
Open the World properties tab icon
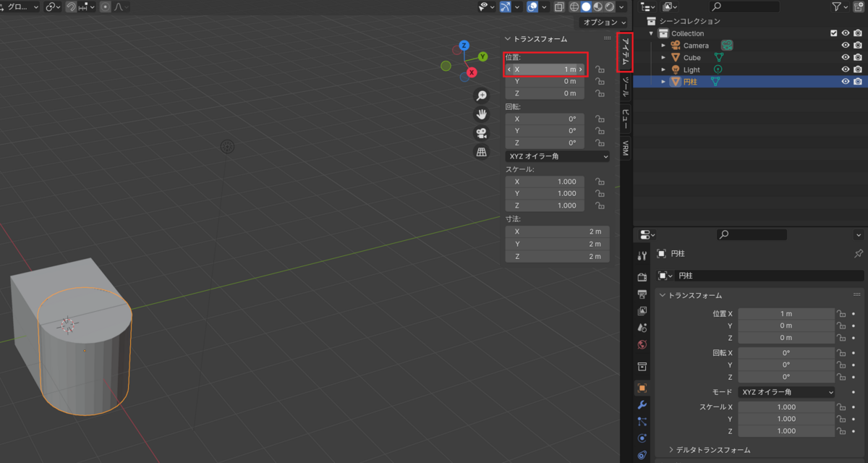click(642, 345)
